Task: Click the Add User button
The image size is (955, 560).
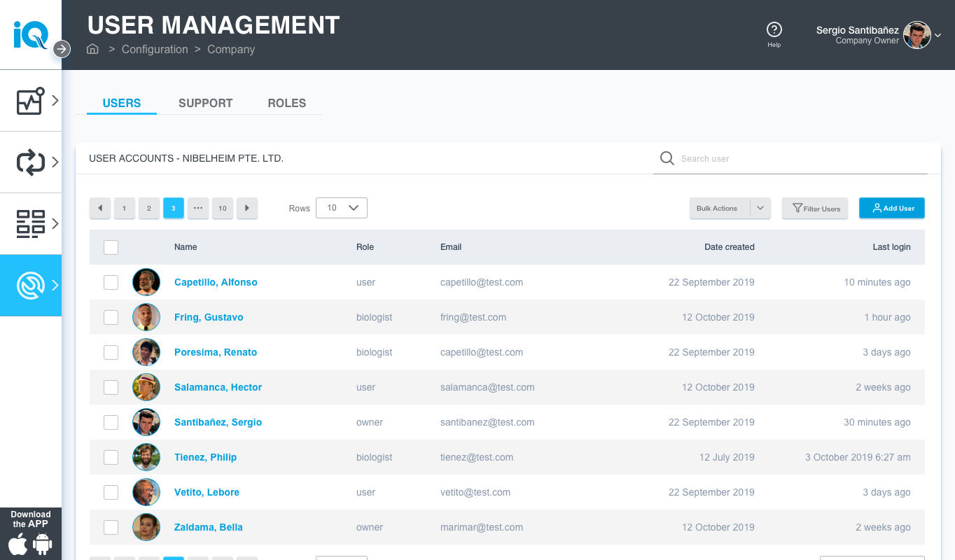Action: (891, 208)
